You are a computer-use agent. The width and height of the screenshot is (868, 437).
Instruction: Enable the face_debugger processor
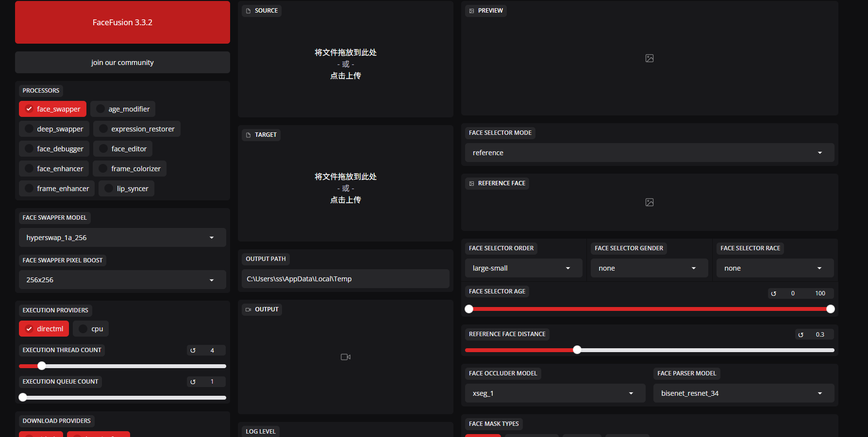click(54, 149)
